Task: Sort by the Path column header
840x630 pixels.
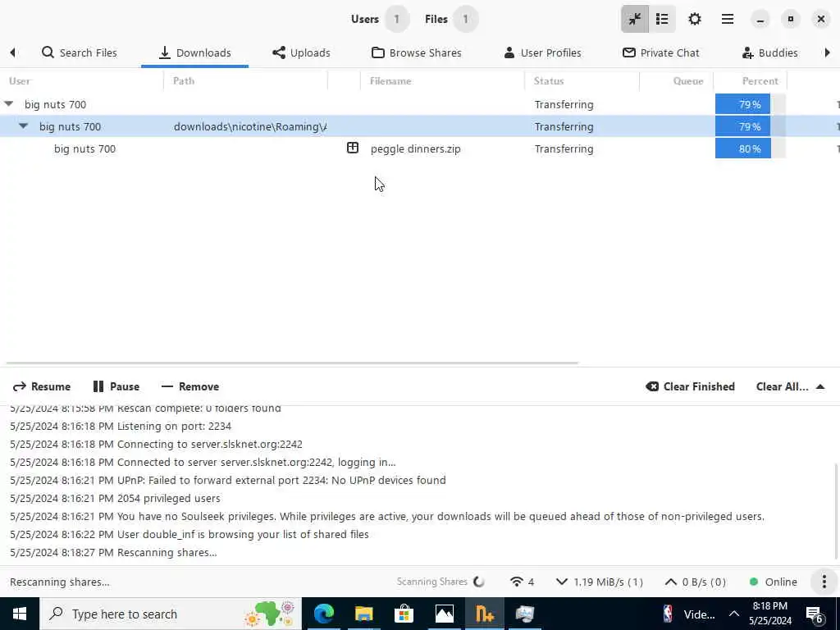Action: [245, 81]
